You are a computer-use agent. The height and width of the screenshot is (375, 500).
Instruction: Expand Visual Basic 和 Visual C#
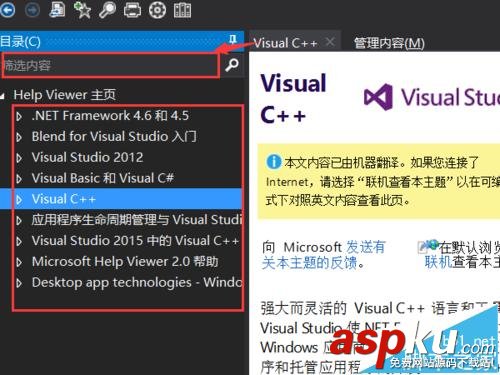click(x=19, y=179)
